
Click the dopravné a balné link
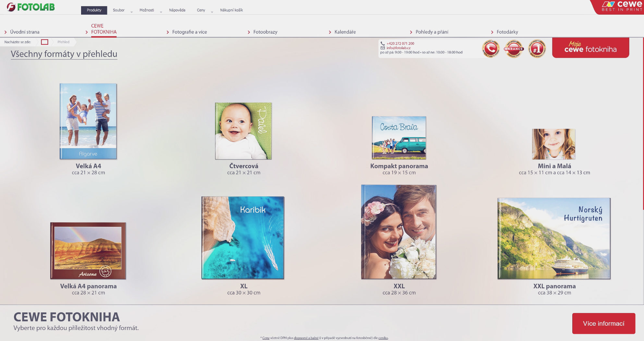click(306, 338)
